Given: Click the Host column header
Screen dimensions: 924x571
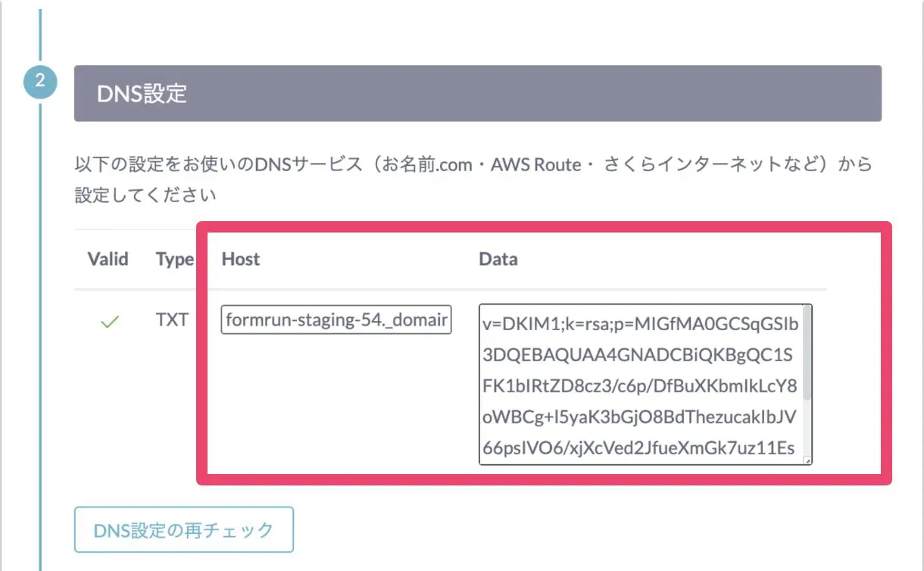Looking at the screenshot, I should [241, 259].
